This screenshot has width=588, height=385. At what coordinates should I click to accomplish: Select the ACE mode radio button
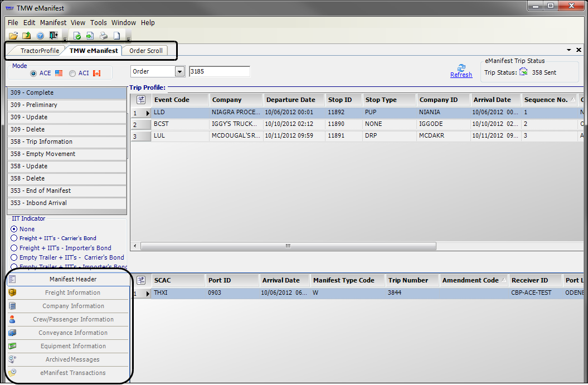click(33, 73)
